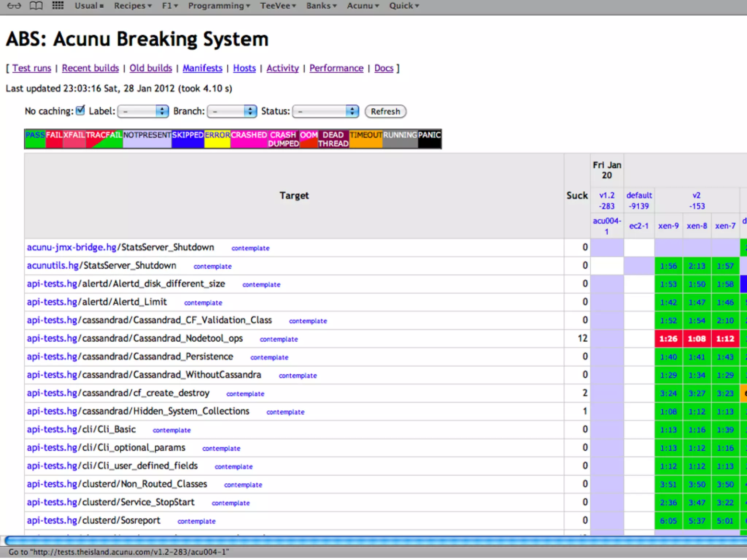Image resolution: width=747 pixels, height=560 pixels.
Task: Click the TIMEOUT orange legend swatch
Action: tap(365, 139)
